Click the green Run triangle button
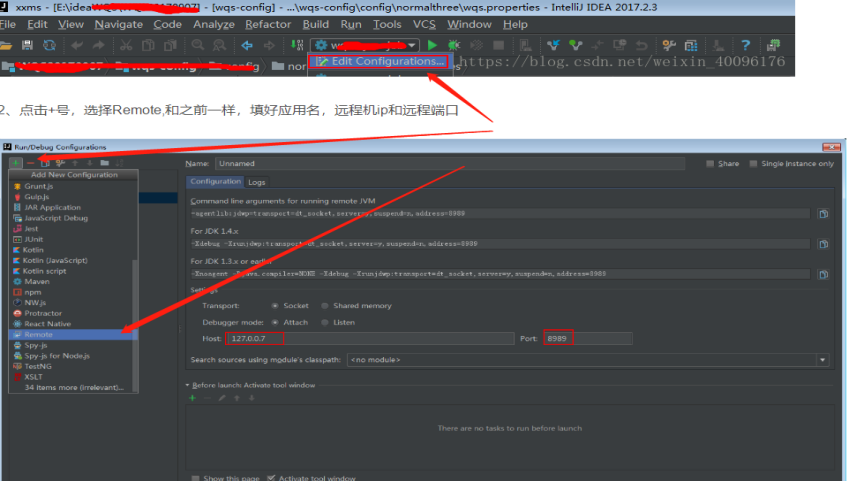 pos(432,45)
